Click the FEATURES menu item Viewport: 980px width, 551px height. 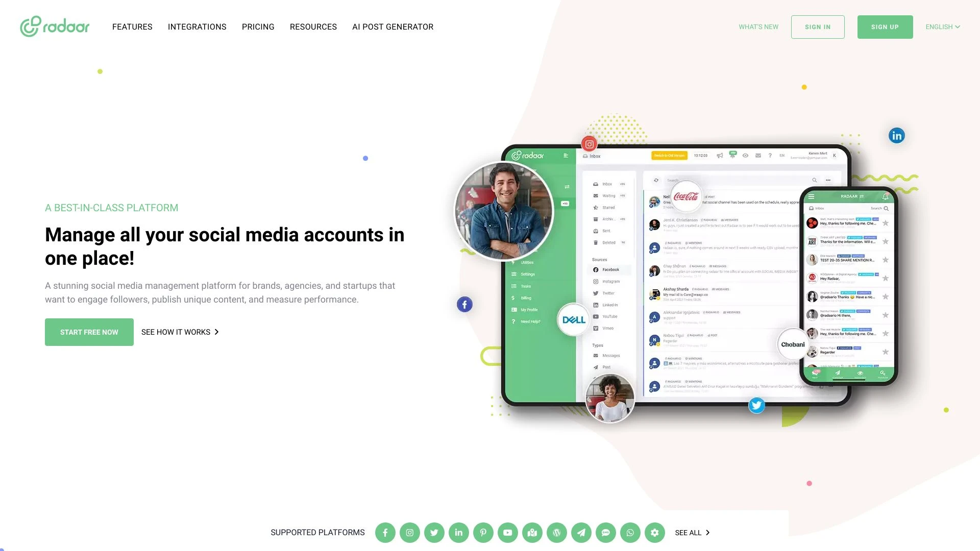[x=133, y=27]
